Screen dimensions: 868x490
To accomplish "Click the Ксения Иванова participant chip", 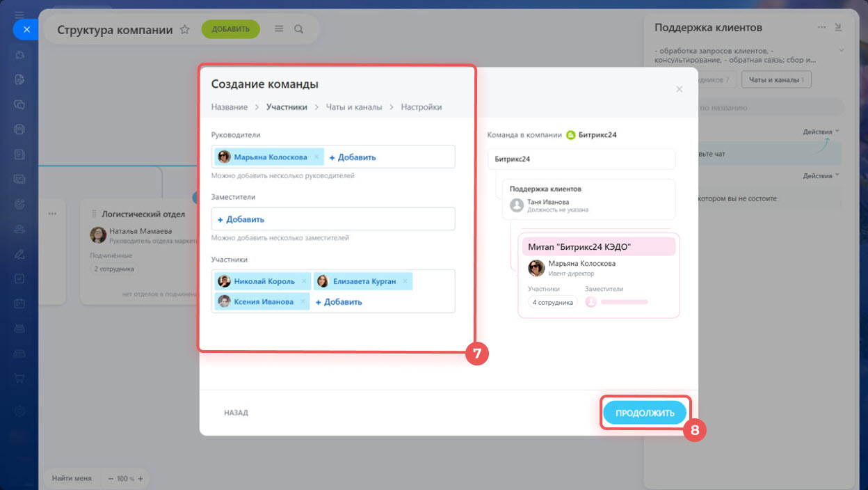I will (262, 302).
